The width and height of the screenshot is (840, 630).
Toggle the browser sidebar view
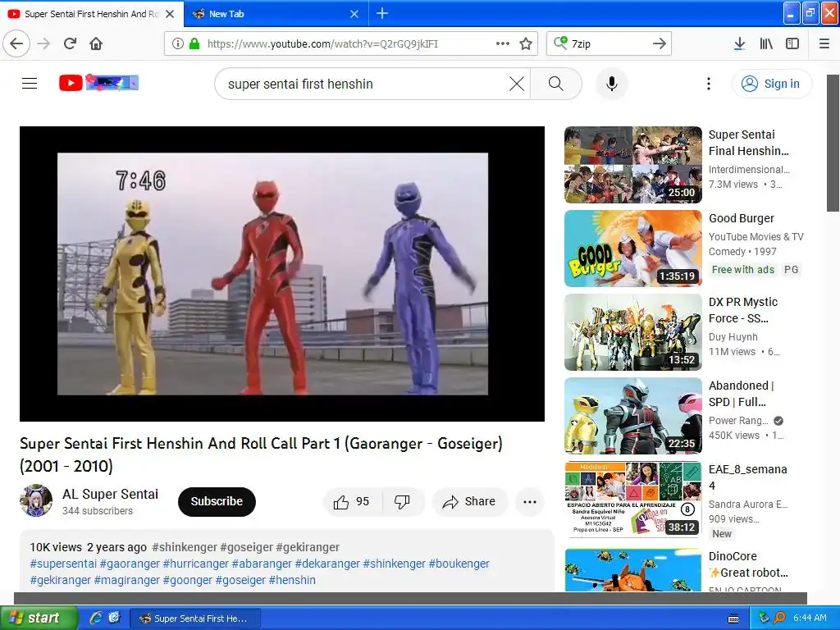click(x=792, y=43)
